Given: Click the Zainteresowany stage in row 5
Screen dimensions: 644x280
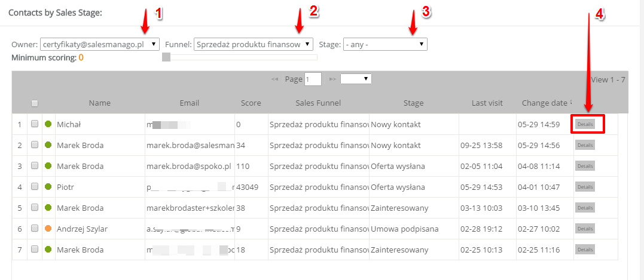Looking at the screenshot, I should pyautogui.click(x=399, y=208).
